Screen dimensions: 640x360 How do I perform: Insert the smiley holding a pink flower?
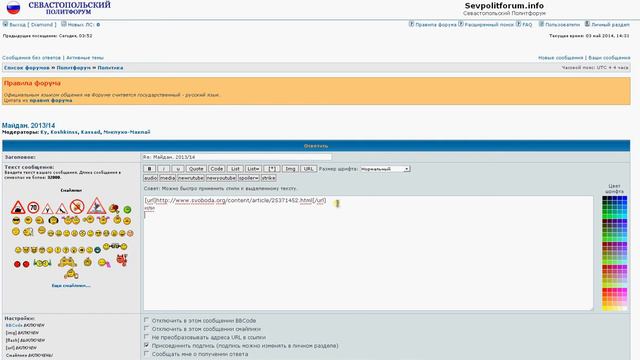pyautogui.click(x=104, y=263)
